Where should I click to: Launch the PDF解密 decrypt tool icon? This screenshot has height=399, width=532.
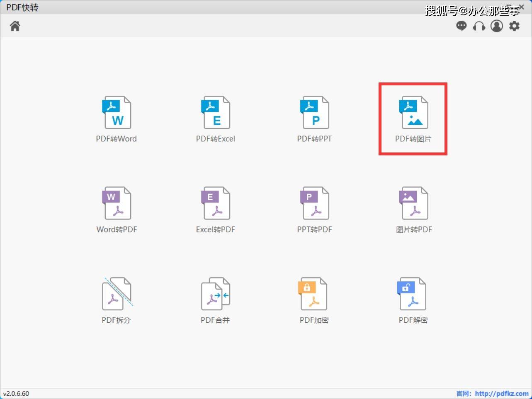412,294
